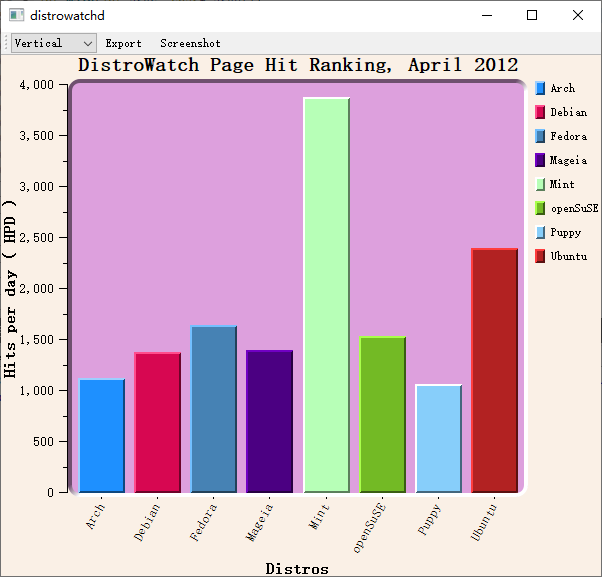Click the Fedora legend color icon

coord(540,137)
